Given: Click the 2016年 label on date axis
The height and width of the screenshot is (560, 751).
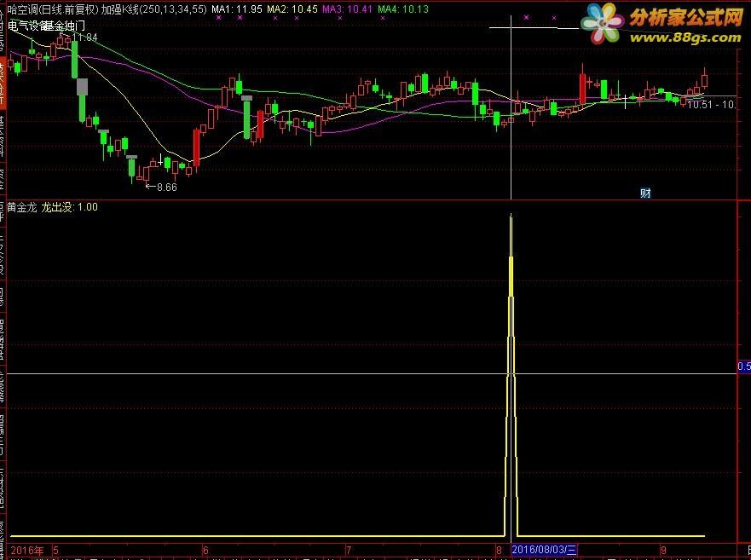Looking at the screenshot, I should [27, 551].
